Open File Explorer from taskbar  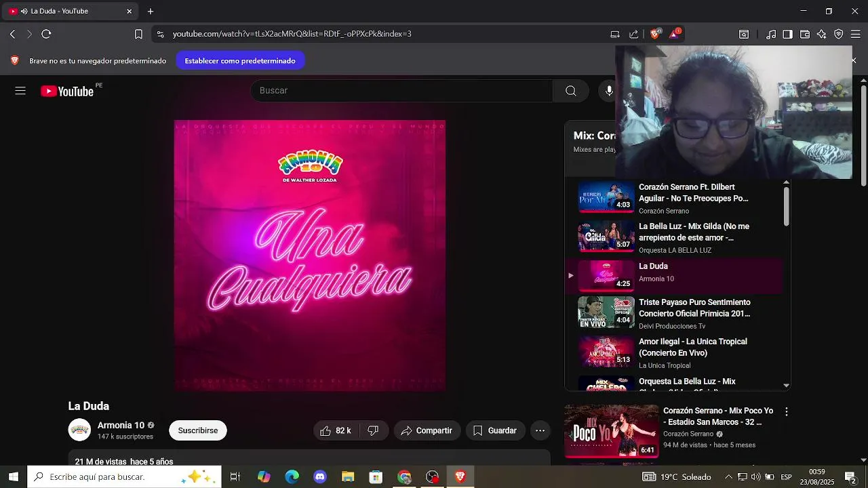(348, 477)
